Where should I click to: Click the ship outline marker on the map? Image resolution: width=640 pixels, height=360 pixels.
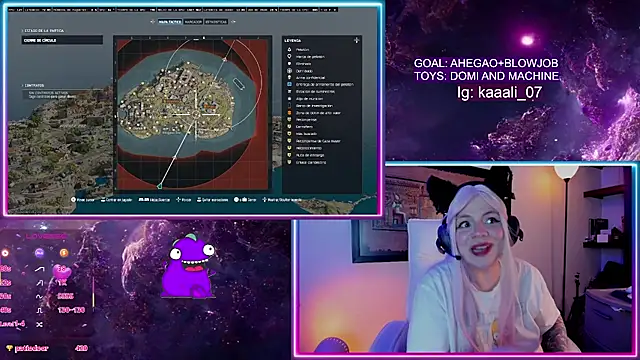(239, 84)
